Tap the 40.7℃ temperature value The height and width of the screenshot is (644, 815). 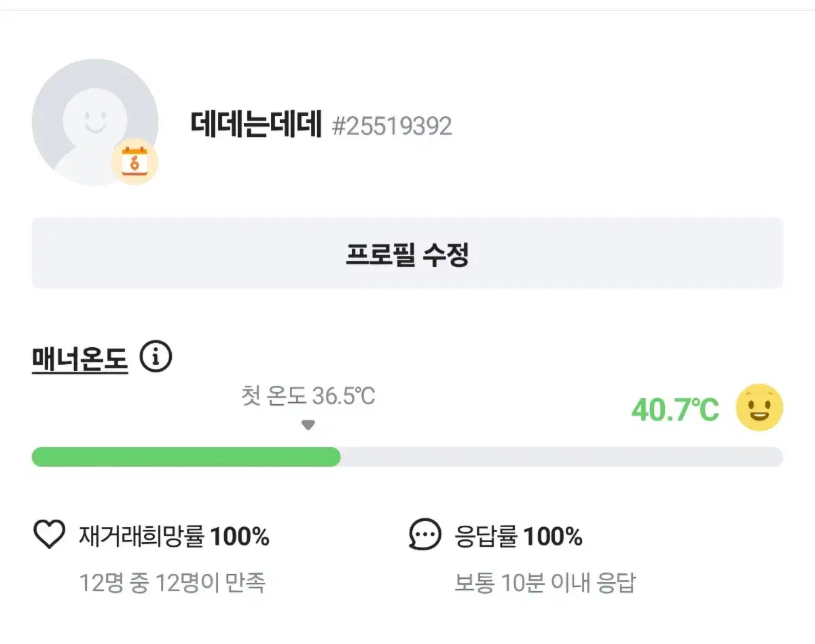(675, 409)
